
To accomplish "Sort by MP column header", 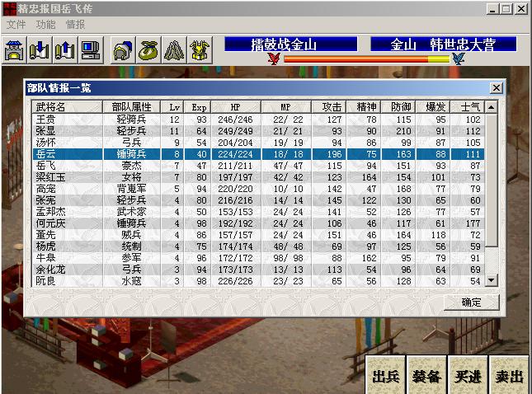I will [x=286, y=107].
